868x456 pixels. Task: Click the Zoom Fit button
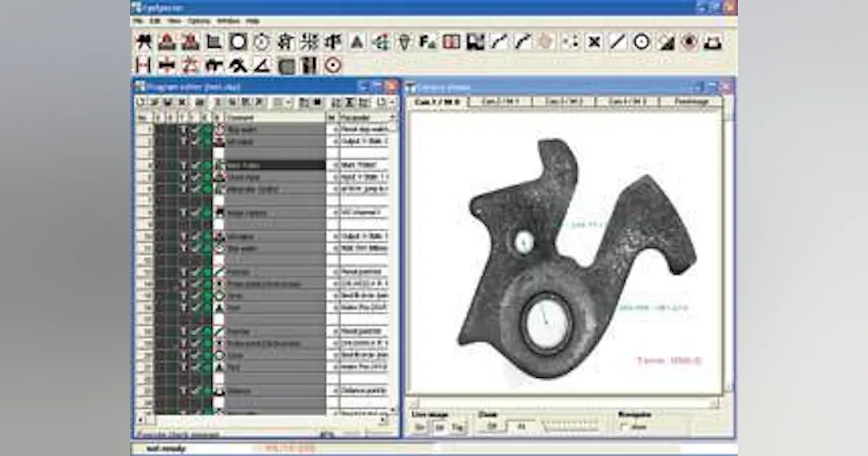[x=520, y=427]
